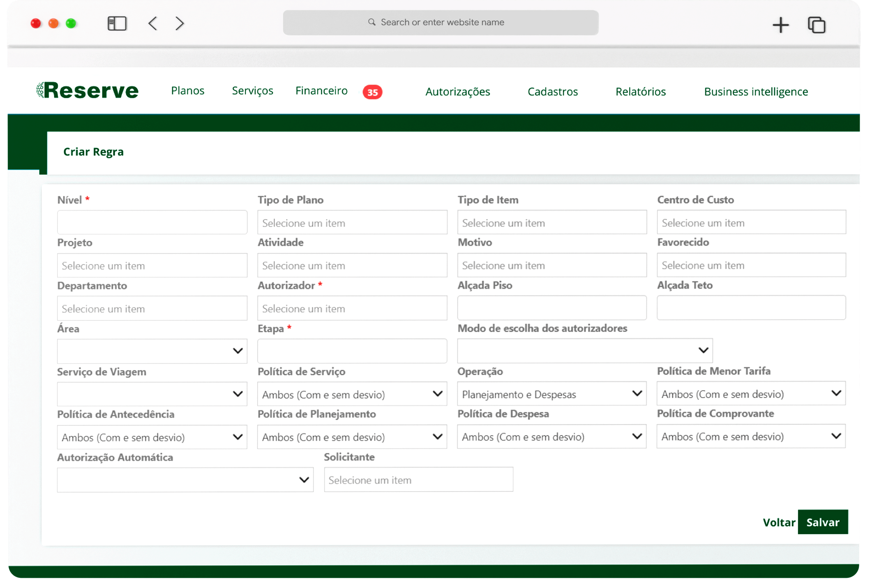Expand the Autorização Automática dropdown
The height and width of the screenshot is (588, 870).
click(185, 480)
